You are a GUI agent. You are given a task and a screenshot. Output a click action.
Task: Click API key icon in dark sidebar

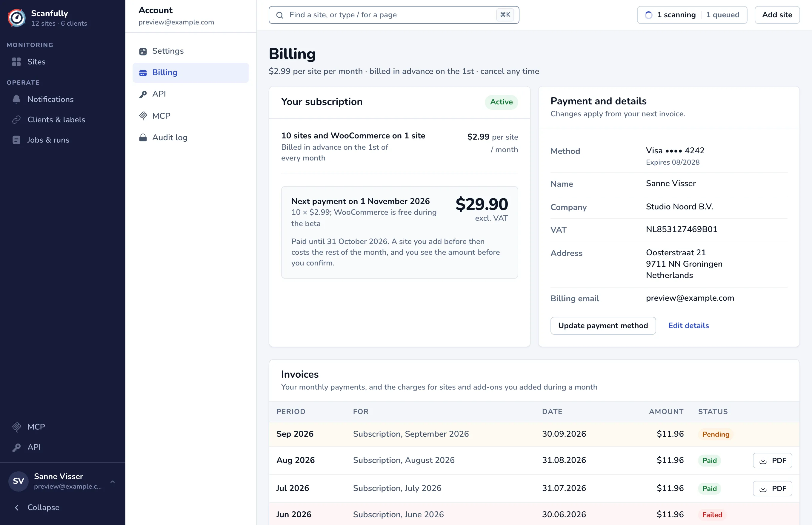pos(16,447)
